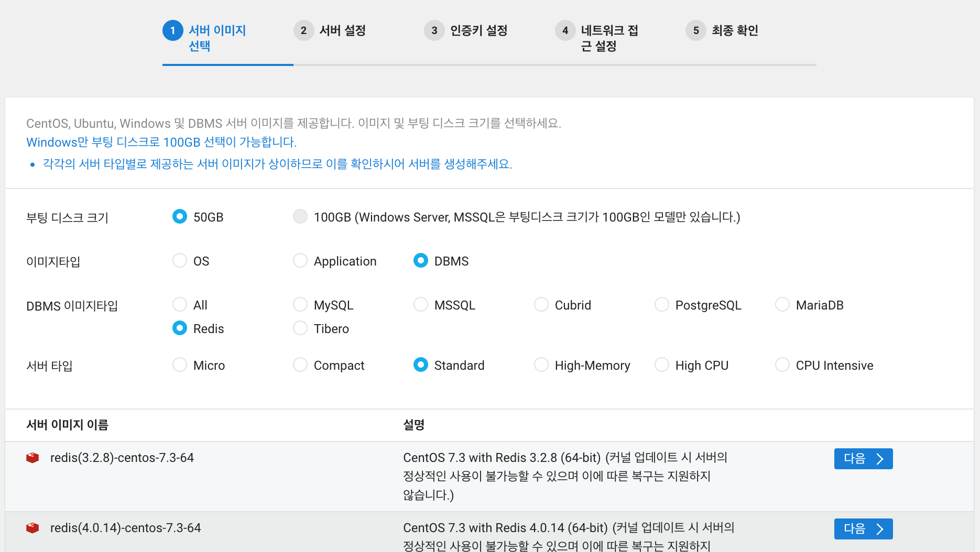This screenshot has width=980, height=552.
Task: Choose Standard server type
Action: 421,365
